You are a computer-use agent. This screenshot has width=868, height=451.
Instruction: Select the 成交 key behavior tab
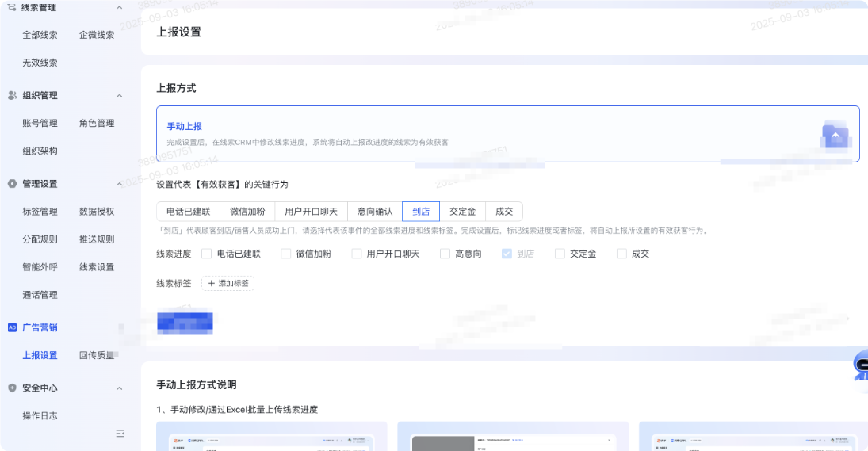503,212
